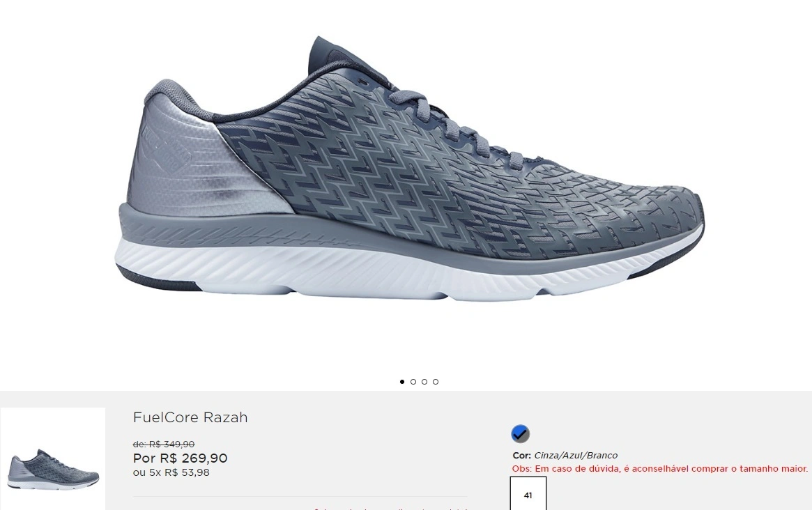The width and height of the screenshot is (812, 510).
Task: Show the third product image dot
Action: tap(424, 382)
